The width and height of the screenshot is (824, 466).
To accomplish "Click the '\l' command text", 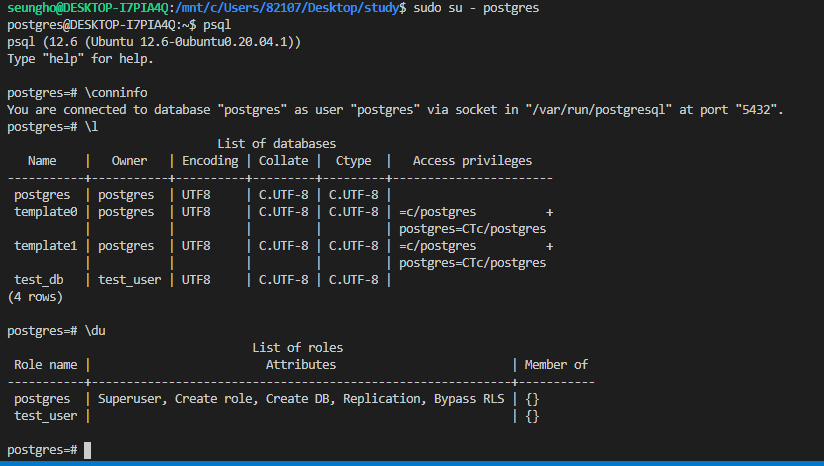I will (x=91, y=127).
